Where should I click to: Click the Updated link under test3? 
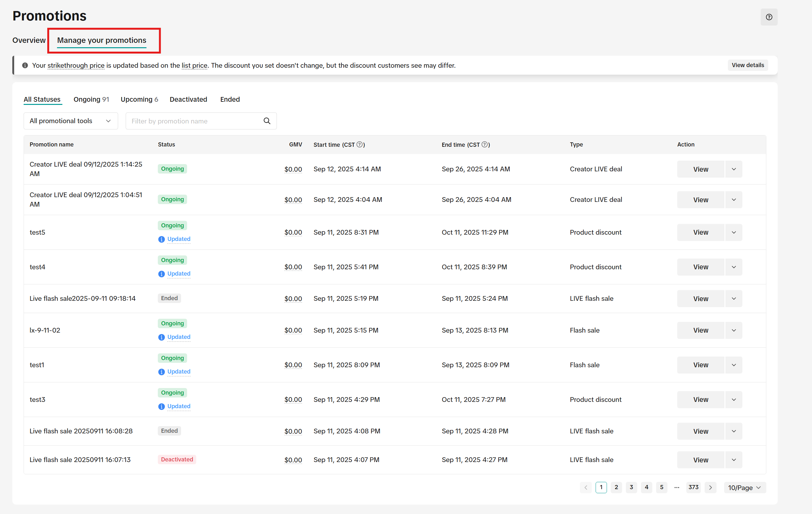click(179, 406)
